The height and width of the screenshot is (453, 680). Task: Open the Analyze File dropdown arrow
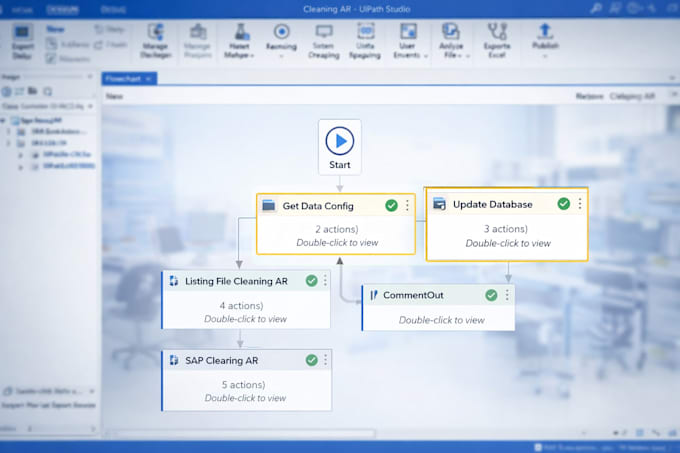point(468,56)
